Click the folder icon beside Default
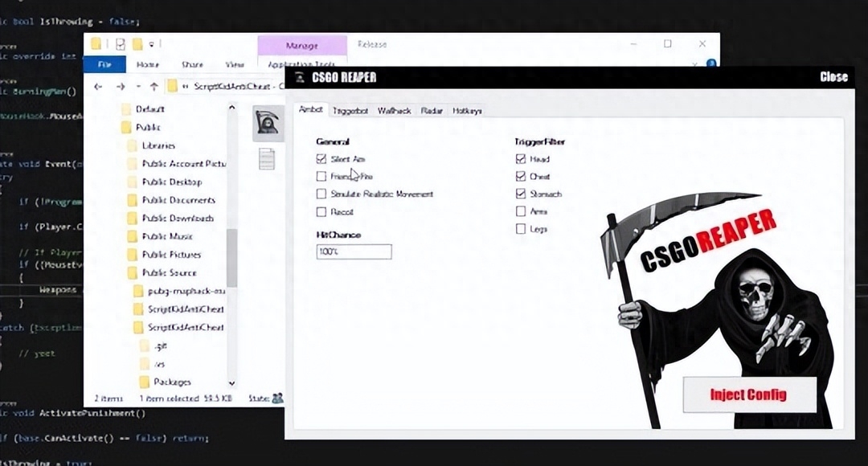 [125, 109]
